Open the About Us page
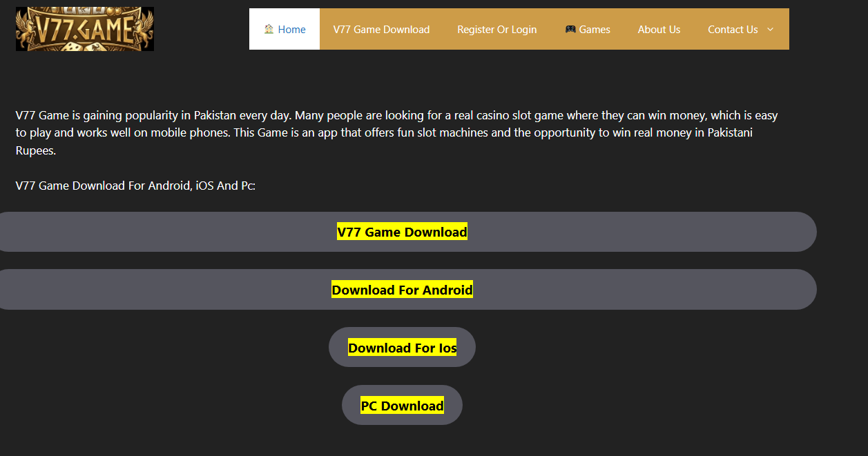Viewport: 868px width, 456px height. coord(659,29)
